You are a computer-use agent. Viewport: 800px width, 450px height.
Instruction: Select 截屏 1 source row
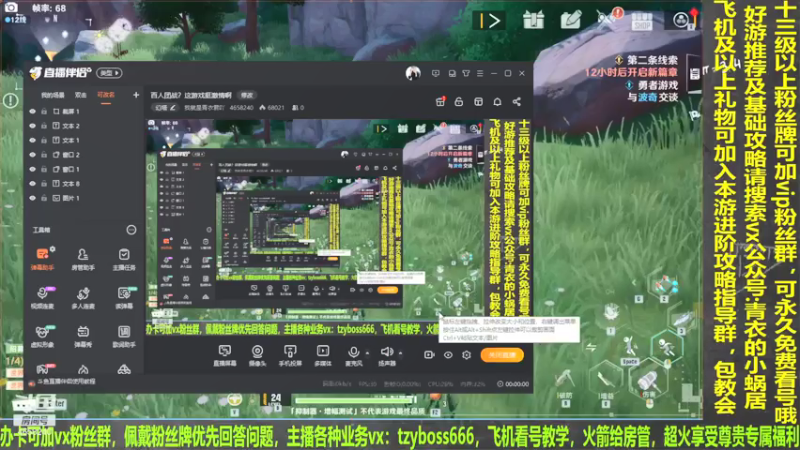84,111
